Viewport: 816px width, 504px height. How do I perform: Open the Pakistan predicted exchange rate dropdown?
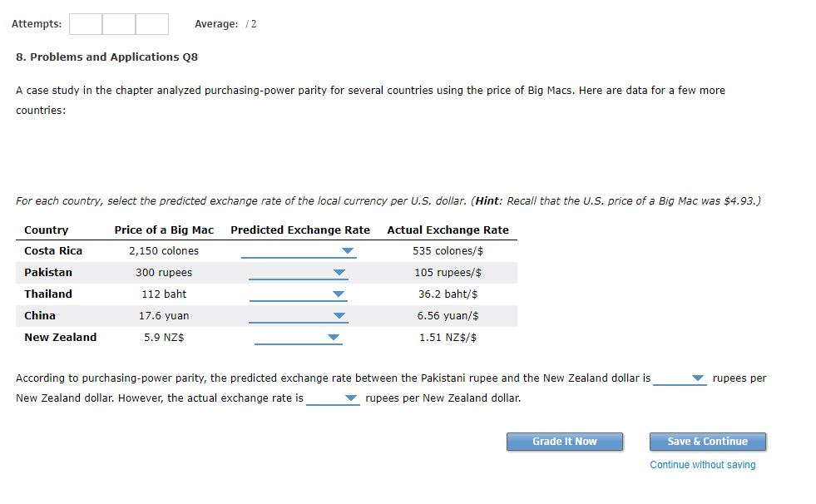pyautogui.click(x=295, y=272)
